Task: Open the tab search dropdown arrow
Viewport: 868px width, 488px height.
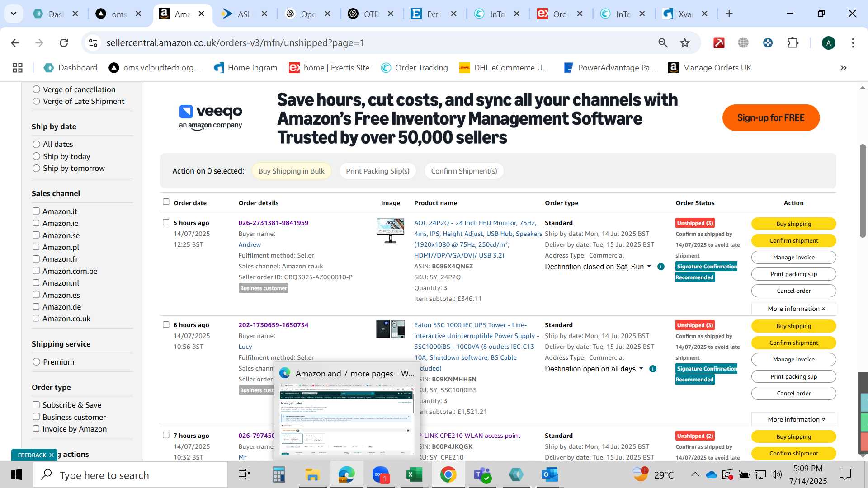Action: pos(14,14)
